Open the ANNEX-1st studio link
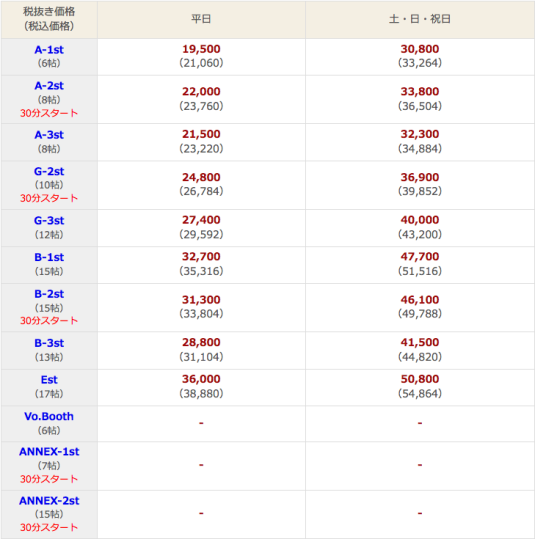Viewport: 535px width, 539px height. click(x=49, y=452)
